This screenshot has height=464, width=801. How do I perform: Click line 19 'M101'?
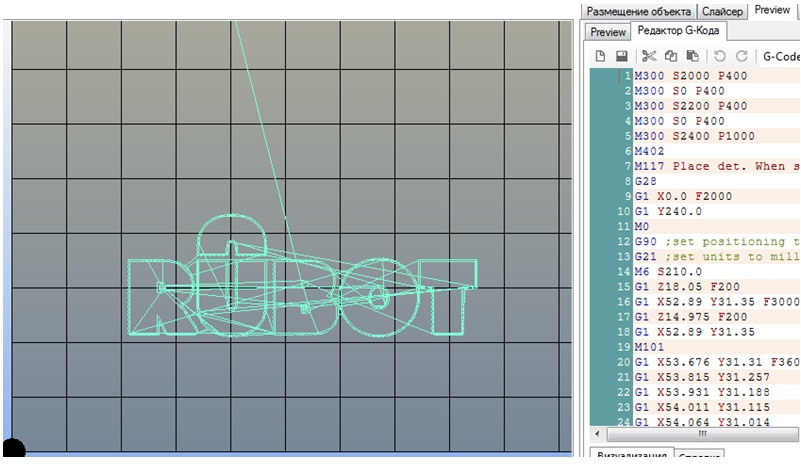[649, 347]
